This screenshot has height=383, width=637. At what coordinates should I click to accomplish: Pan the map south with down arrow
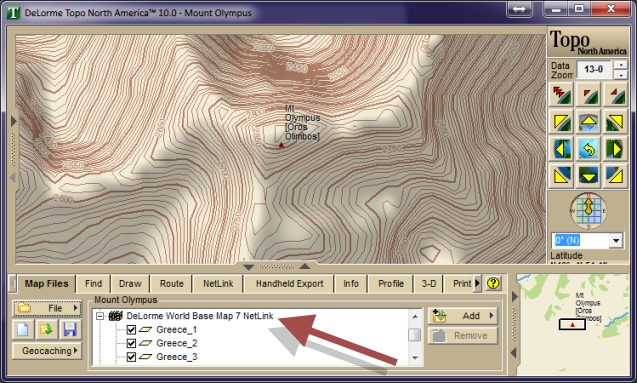coord(588,176)
